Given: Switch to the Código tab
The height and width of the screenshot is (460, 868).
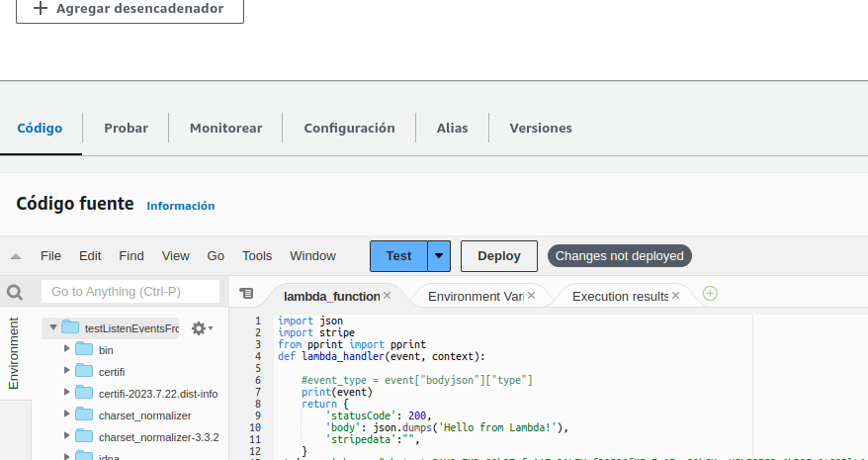Looking at the screenshot, I should tap(40, 128).
